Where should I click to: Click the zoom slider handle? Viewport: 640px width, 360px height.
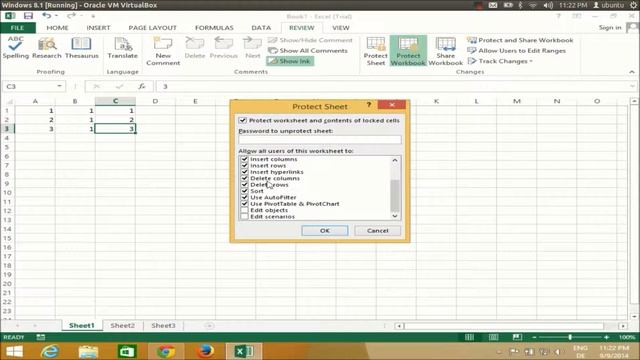(x=570, y=337)
